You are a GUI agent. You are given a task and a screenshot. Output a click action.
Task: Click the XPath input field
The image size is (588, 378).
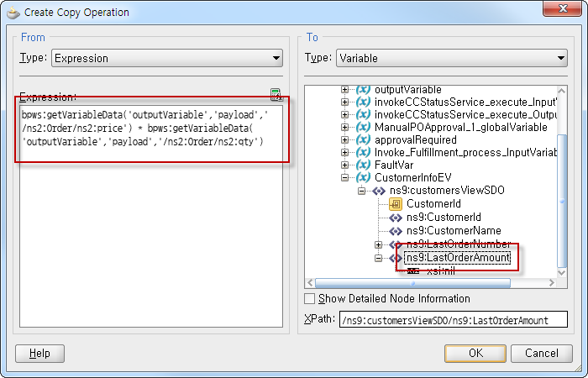[x=454, y=319]
